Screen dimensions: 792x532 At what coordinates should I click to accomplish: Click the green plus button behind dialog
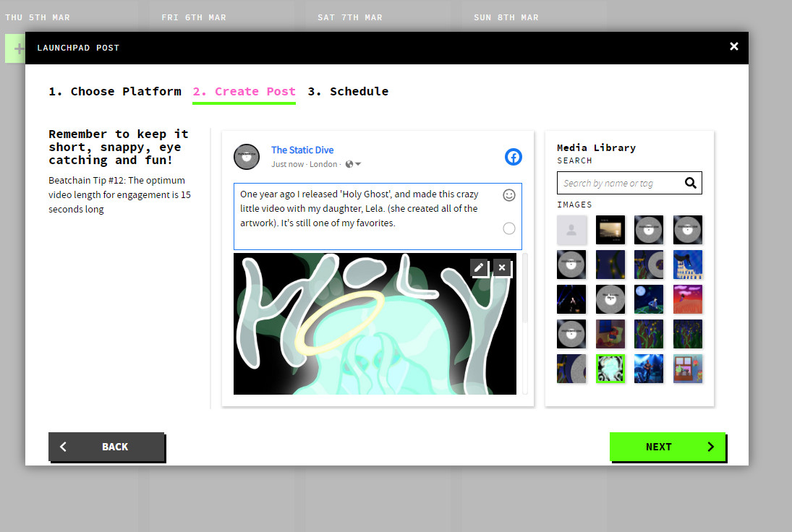[15, 48]
